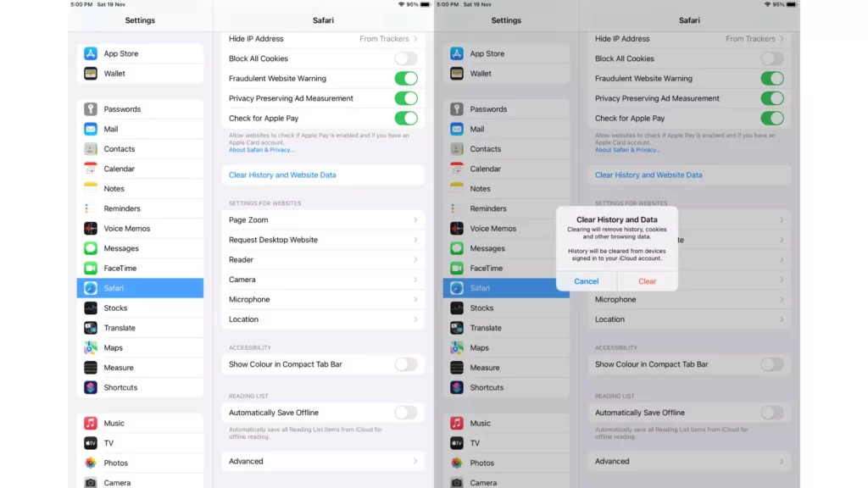
Task: Choose Mail row in dimmed right screen sidebar
Action: pyautogui.click(x=507, y=129)
